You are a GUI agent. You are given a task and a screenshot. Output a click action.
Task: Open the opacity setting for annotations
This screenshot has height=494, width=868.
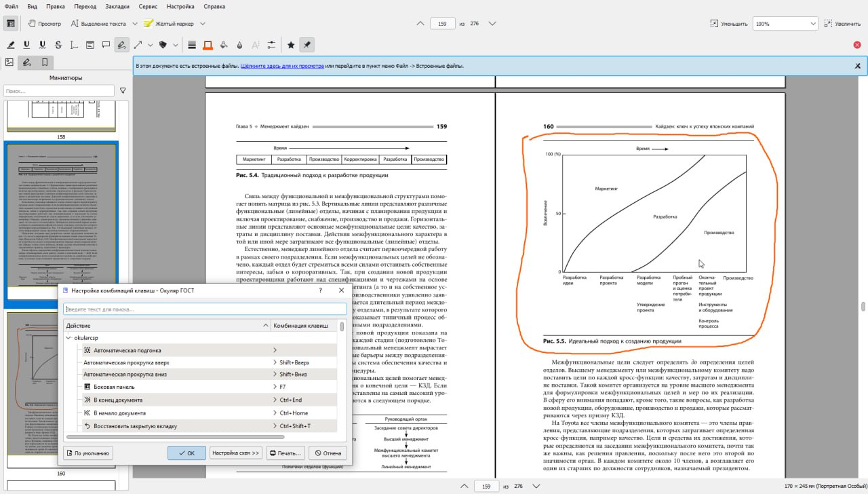tap(238, 45)
